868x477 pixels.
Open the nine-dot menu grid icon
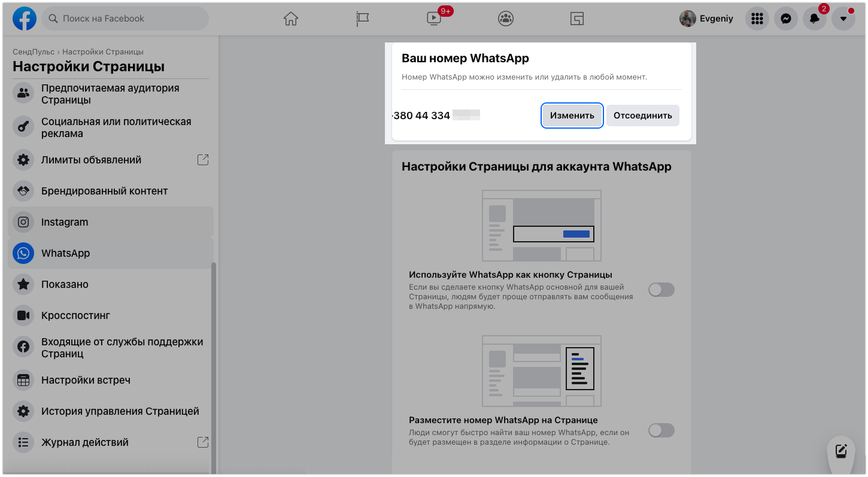[x=757, y=19]
